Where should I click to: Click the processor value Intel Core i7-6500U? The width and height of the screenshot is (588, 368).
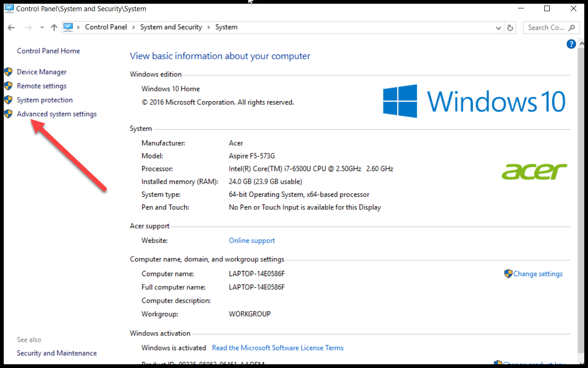coord(311,169)
